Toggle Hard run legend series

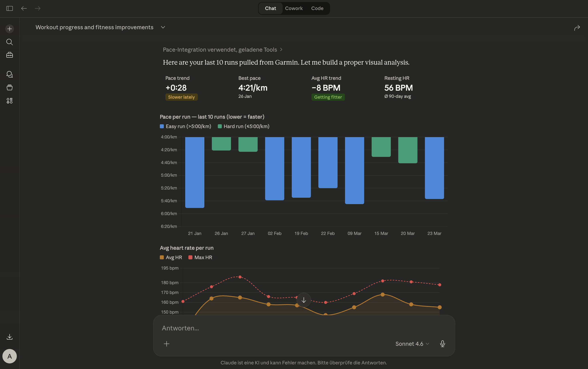[x=243, y=126]
